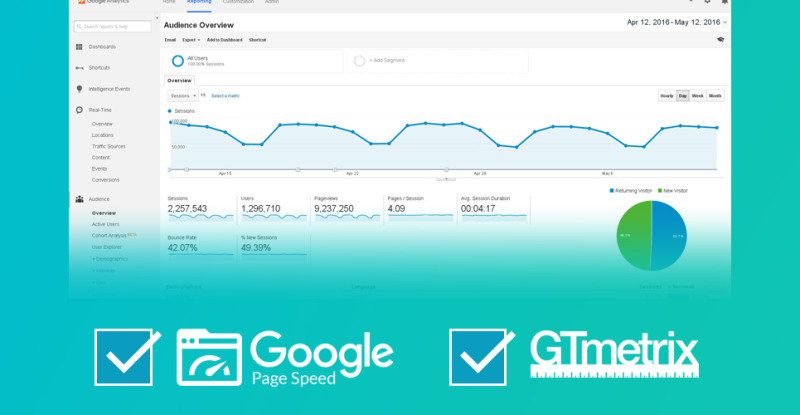The width and height of the screenshot is (800, 415).
Task: Click the blue Returning Visitor legend swatch
Action: click(x=612, y=191)
